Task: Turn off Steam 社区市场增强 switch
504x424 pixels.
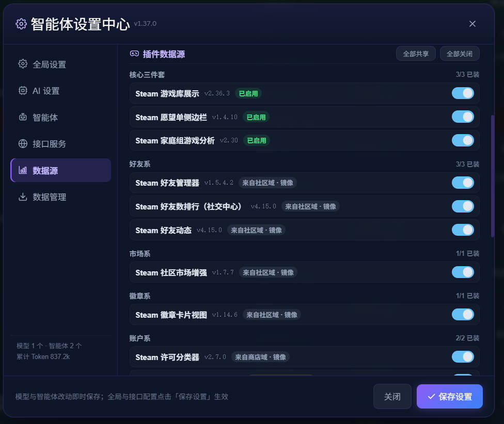Action: [463, 272]
